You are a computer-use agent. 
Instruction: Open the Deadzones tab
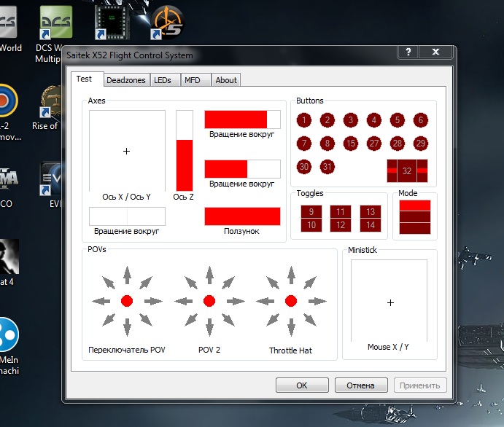coord(126,80)
